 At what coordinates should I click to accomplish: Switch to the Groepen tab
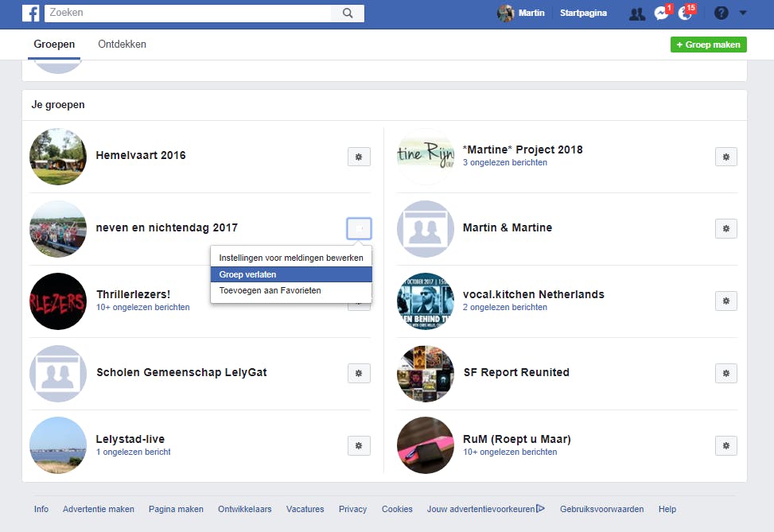click(54, 45)
